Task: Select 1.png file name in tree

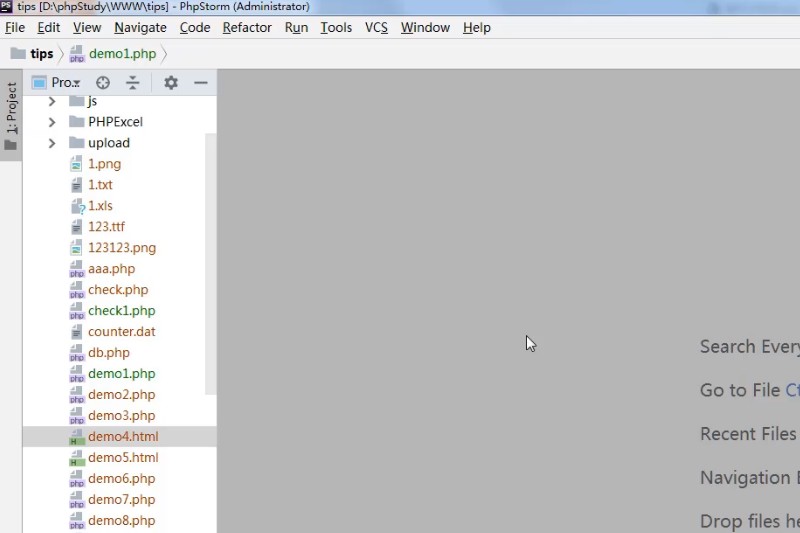Action: 105,164
